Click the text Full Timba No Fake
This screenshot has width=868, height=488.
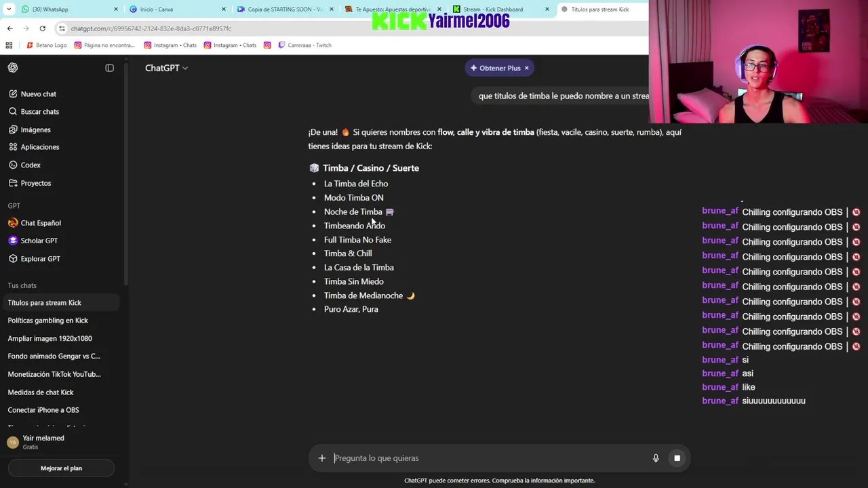coord(357,240)
